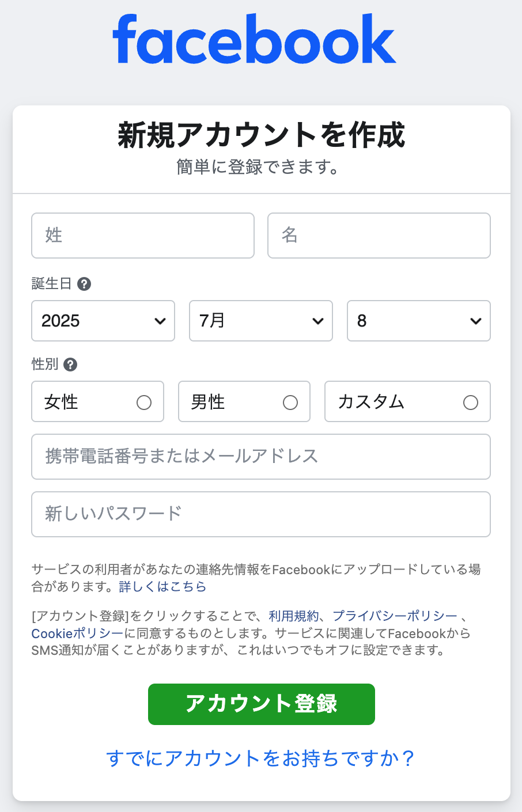Click the 携帯電話番号またはメールアドレス field

pyautogui.click(x=261, y=457)
